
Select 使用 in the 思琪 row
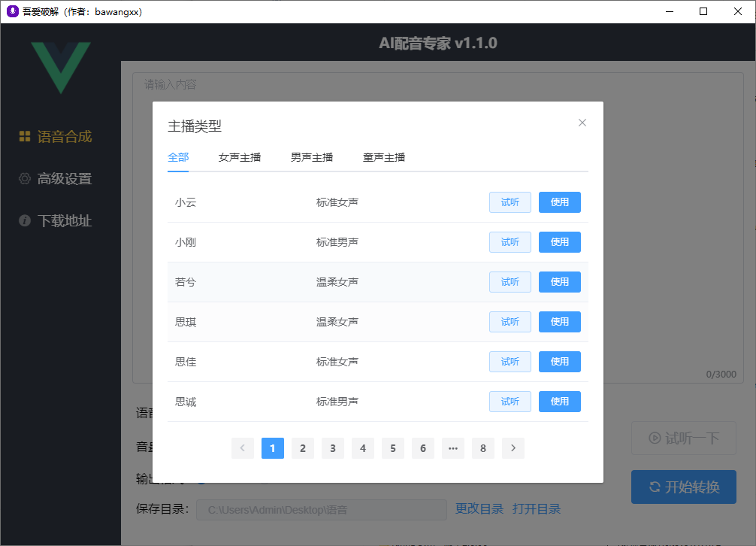tap(559, 322)
